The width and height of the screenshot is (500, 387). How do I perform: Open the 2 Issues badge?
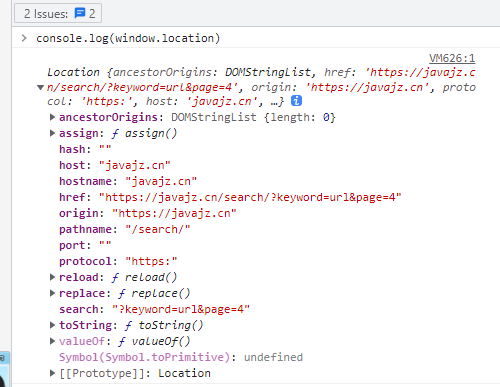(x=58, y=13)
